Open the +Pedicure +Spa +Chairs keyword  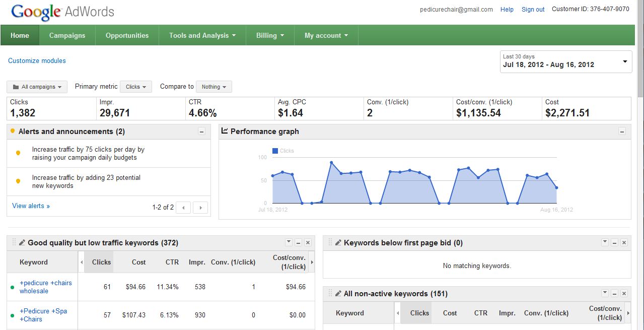tap(43, 315)
